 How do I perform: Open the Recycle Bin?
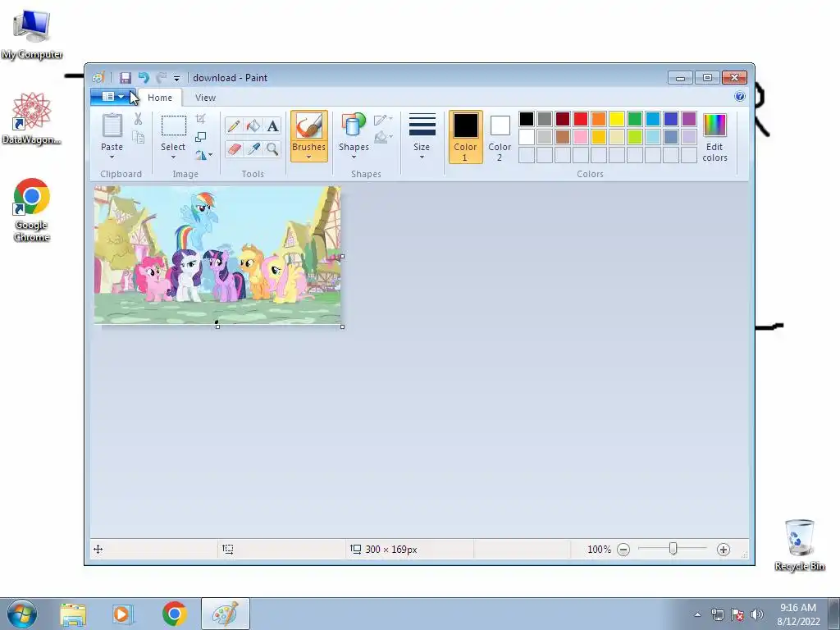(x=799, y=546)
